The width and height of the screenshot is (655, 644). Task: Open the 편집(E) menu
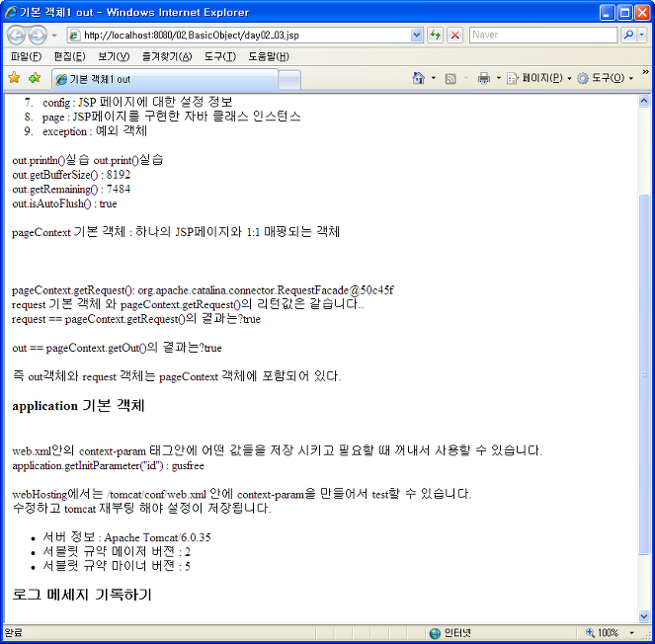coord(70,56)
